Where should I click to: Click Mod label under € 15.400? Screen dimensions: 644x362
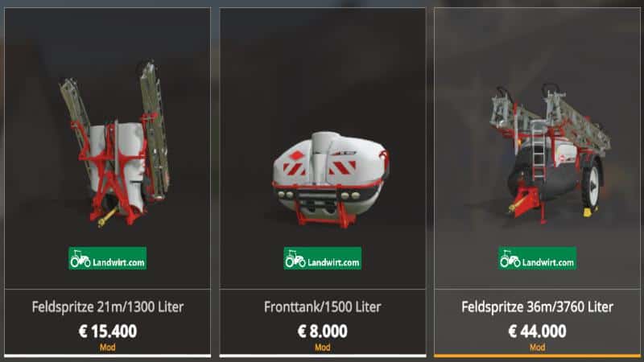pyautogui.click(x=108, y=348)
